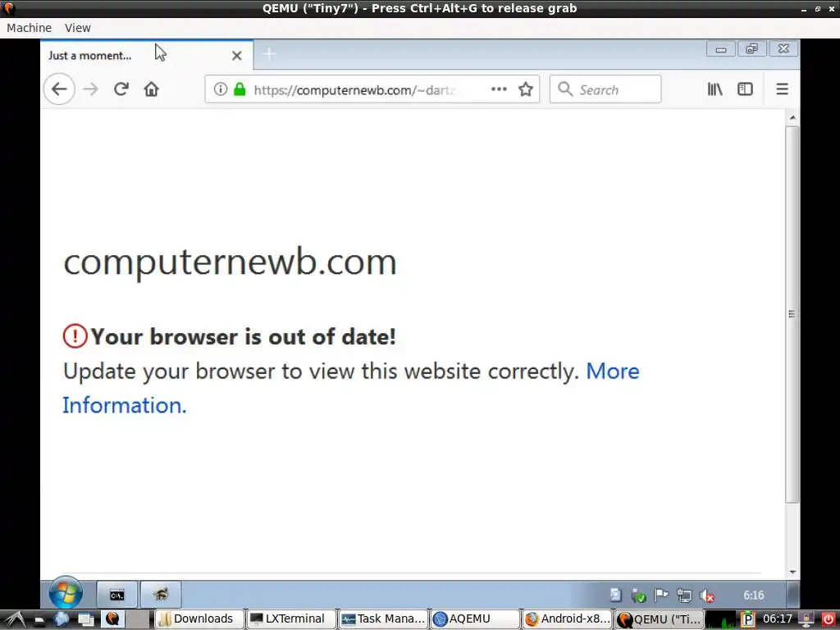Switch to the AQEMU taskbar window
This screenshot has height=630, width=840.
coord(475,619)
